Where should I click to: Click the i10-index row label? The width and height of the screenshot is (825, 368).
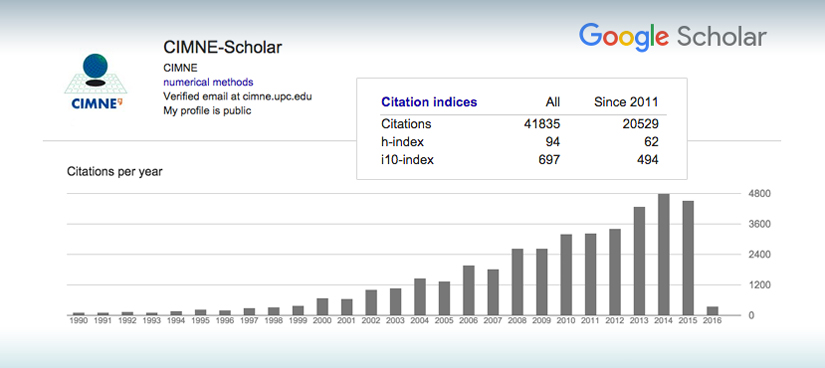407,160
